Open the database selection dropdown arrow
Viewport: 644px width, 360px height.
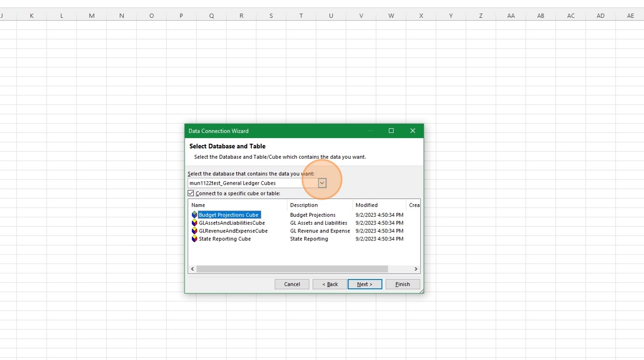click(x=322, y=183)
